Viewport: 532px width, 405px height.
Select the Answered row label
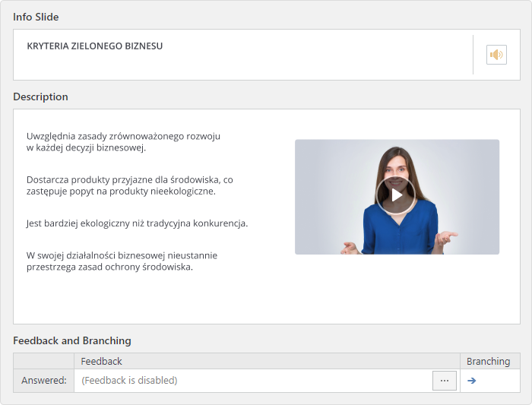pyautogui.click(x=44, y=381)
